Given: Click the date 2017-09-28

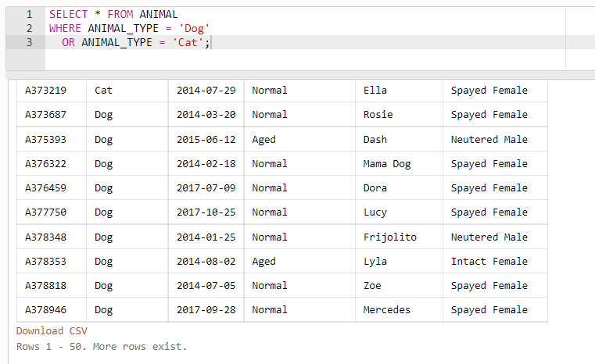Looking at the screenshot, I should coord(206,310).
